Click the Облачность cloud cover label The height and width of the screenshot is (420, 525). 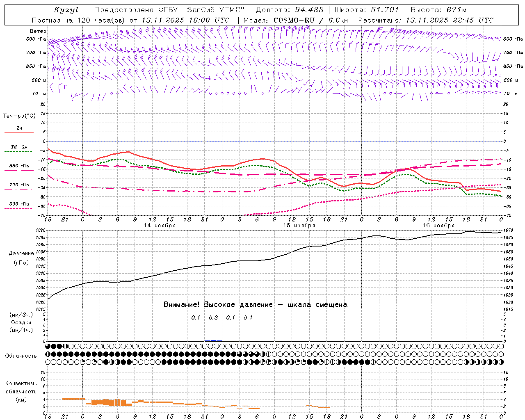pos(21,356)
